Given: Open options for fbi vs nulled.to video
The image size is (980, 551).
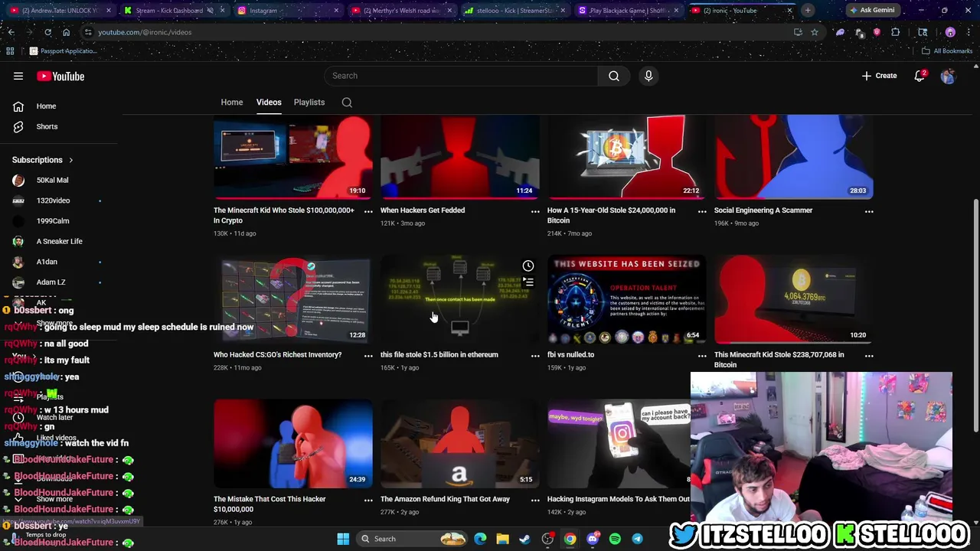Looking at the screenshot, I should pos(702,356).
